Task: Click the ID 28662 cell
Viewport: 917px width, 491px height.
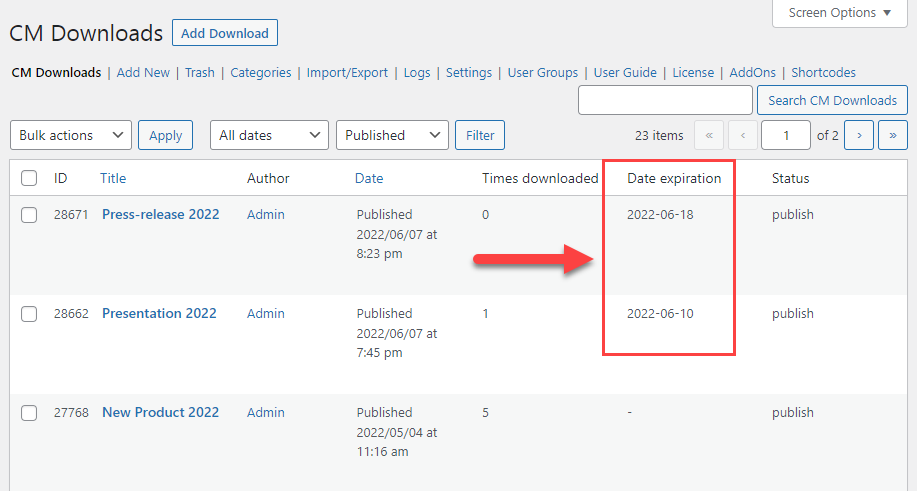Action: coord(71,313)
